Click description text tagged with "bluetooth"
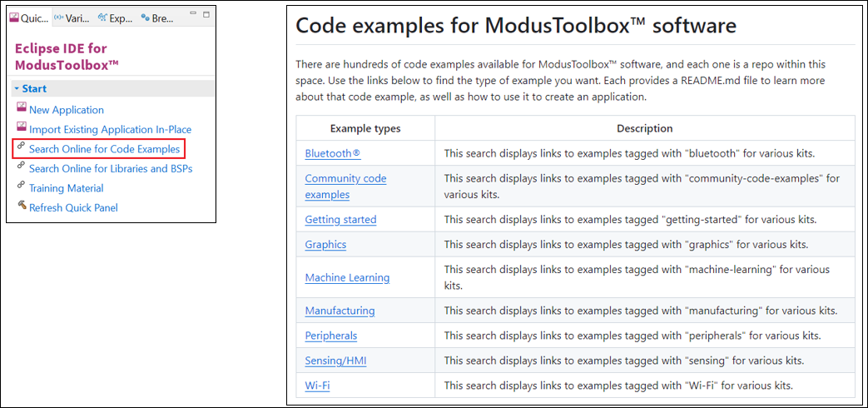Image resolution: width=868 pixels, height=408 pixels. pos(630,153)
